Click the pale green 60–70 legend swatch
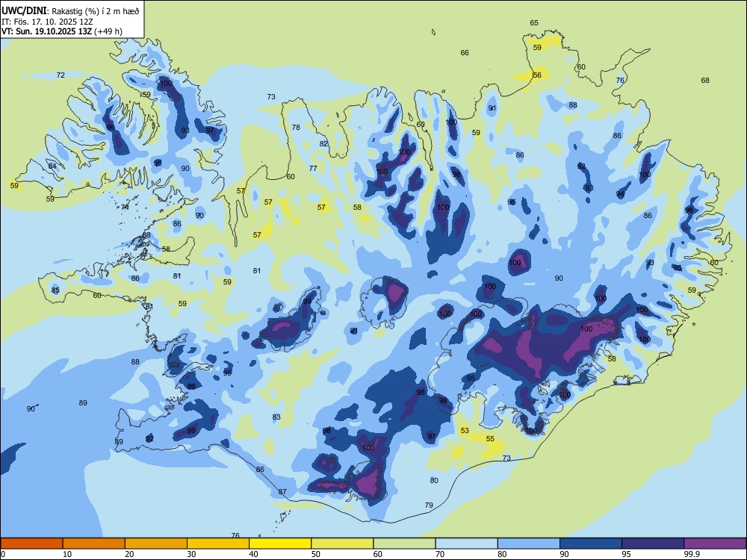747x560 pixels. pyautogui.click(x=404, y=544)
